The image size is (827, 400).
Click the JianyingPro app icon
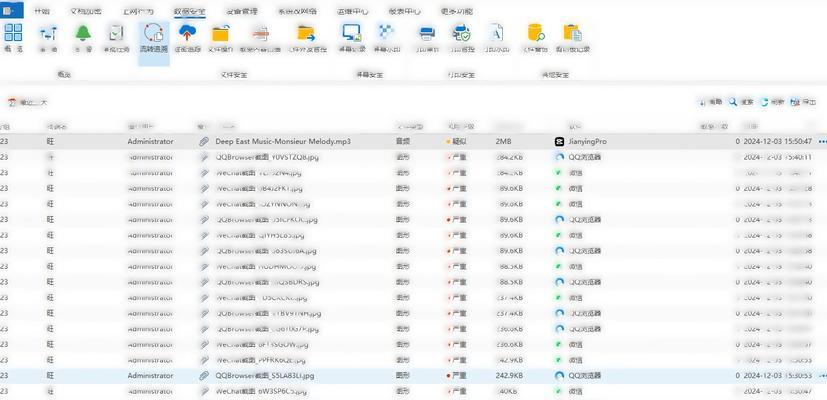[x=560, y=141]
